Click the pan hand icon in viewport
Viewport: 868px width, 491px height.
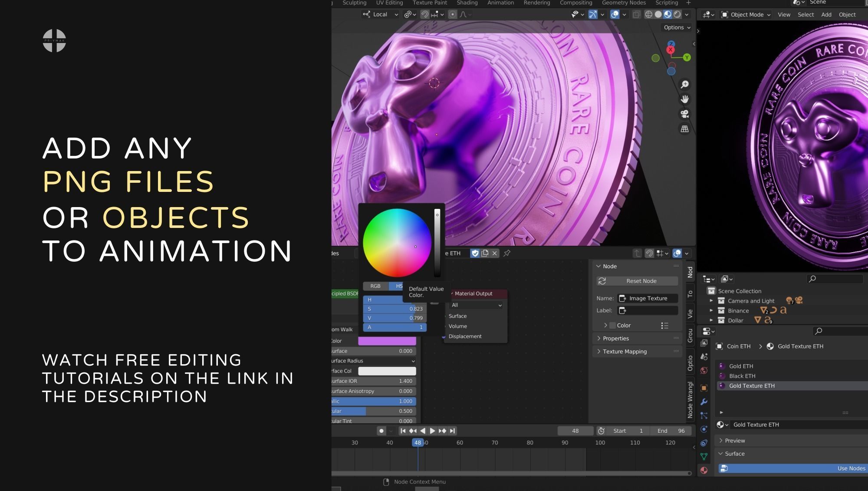684,99
